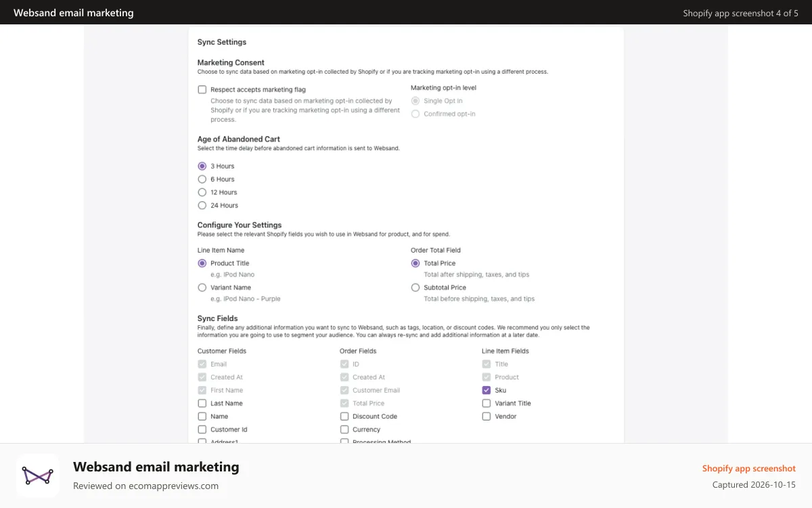
Task: Click 'Reviewed on ecomappreviews.com' text
Action: (x=146, y=486)
